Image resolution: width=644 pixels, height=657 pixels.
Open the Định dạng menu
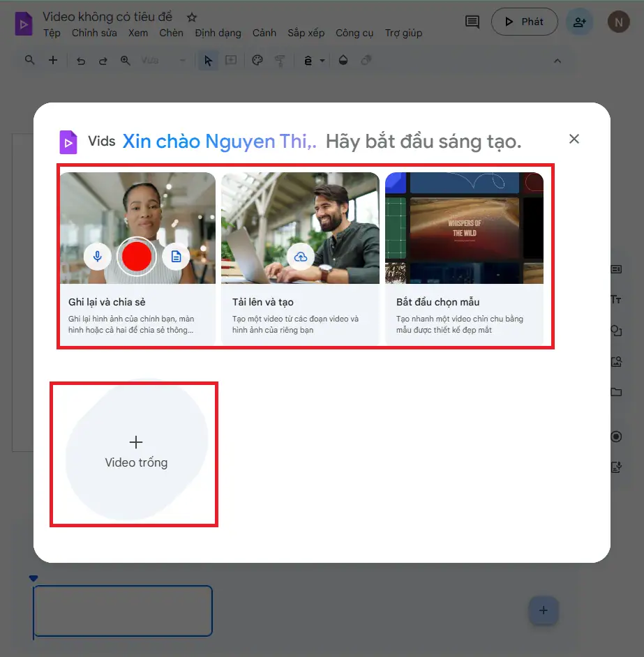(x=218, y=33)
